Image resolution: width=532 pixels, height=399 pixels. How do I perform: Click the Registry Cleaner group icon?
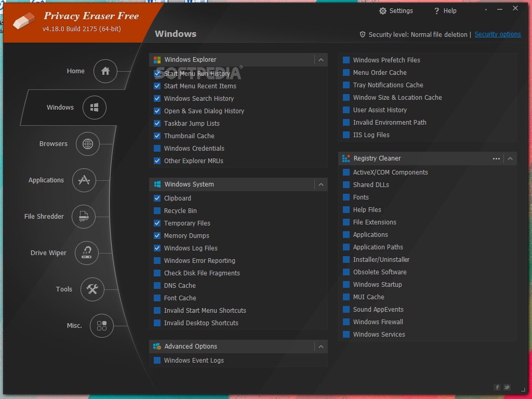click(346, 158)
